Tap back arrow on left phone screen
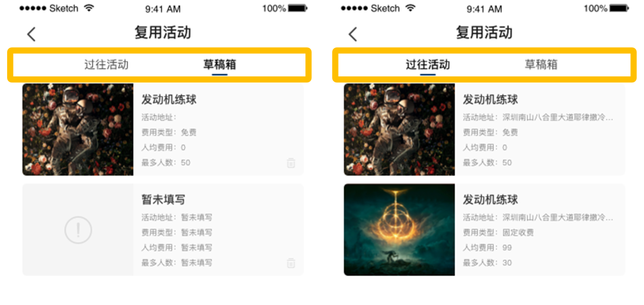Viewport: 644px width, 305px height. tap(31, 35)
